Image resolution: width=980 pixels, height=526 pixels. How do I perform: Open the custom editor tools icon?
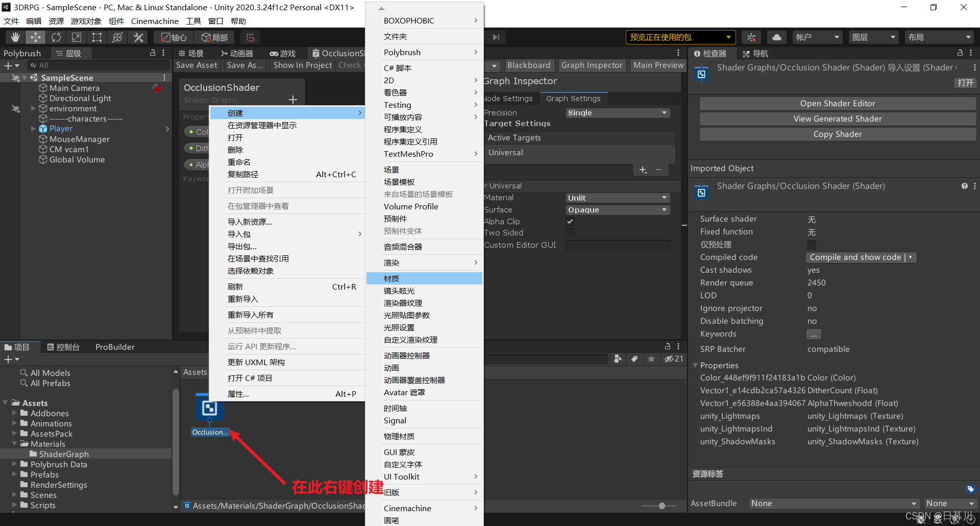coord(138,37)
